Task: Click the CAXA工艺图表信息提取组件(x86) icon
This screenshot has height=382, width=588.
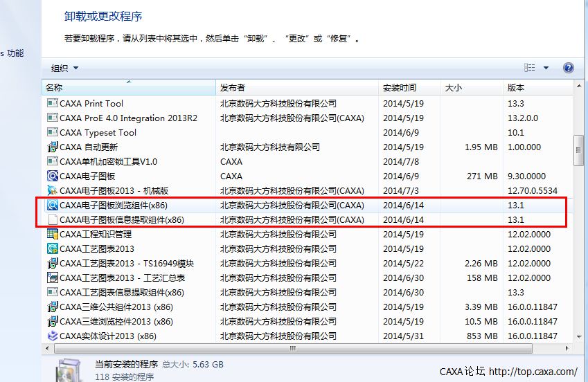Action: [53, 292]
